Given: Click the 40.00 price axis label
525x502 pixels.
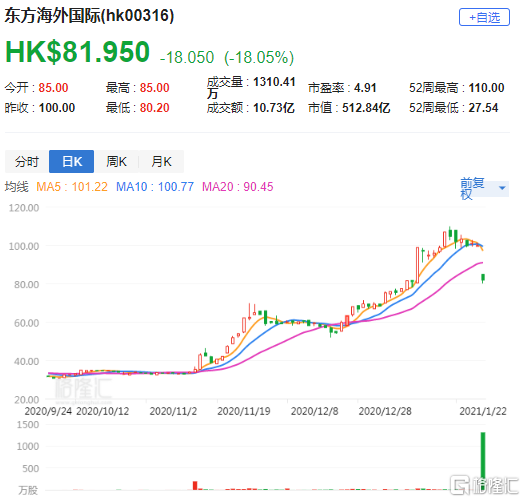Looking at the screenshot, I should click(26, 361).
